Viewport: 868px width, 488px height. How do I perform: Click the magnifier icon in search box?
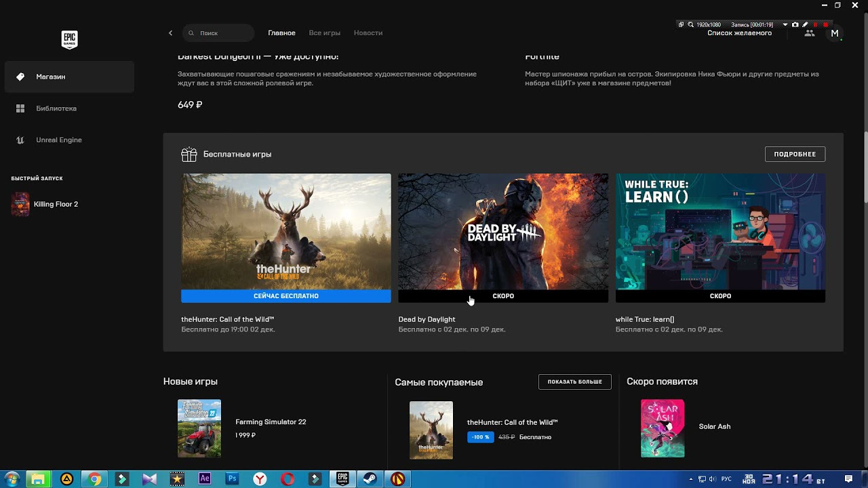point(191,33)
